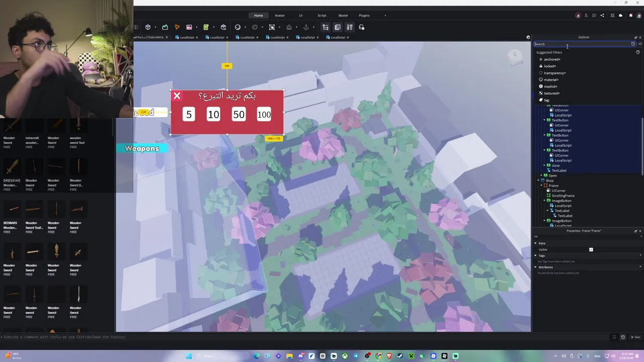Click the 100 donation button

[x=264, y=115]
